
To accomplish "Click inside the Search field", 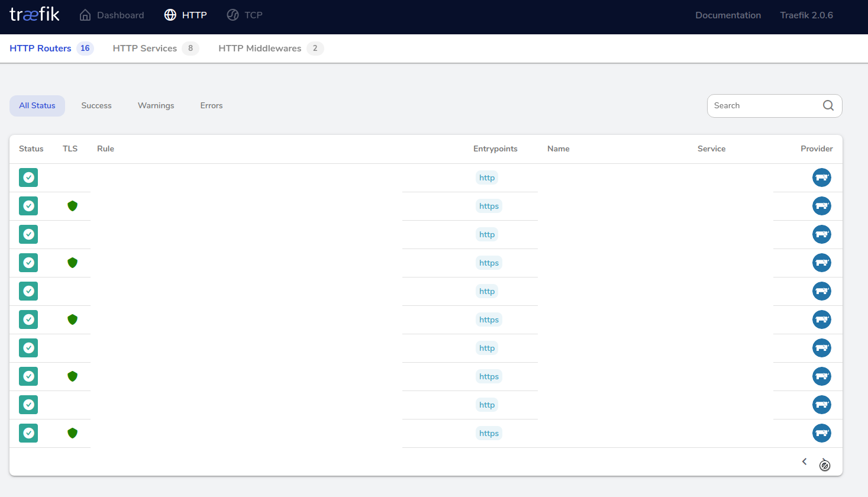I will tap(763, 105).
